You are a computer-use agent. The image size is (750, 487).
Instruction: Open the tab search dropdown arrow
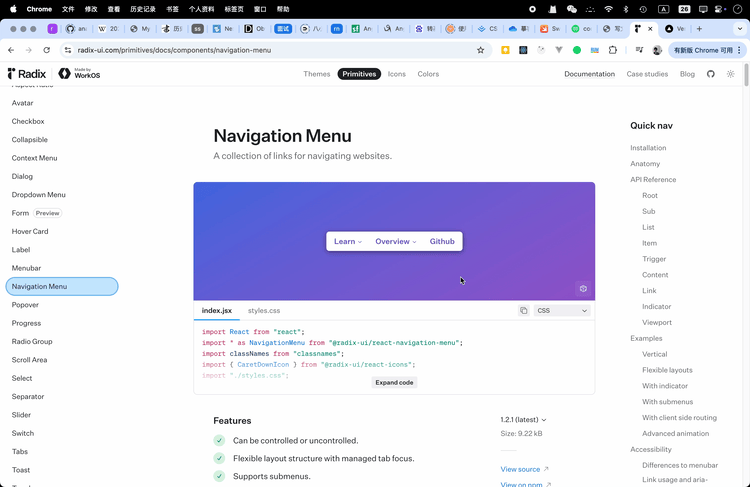[739, 29]
